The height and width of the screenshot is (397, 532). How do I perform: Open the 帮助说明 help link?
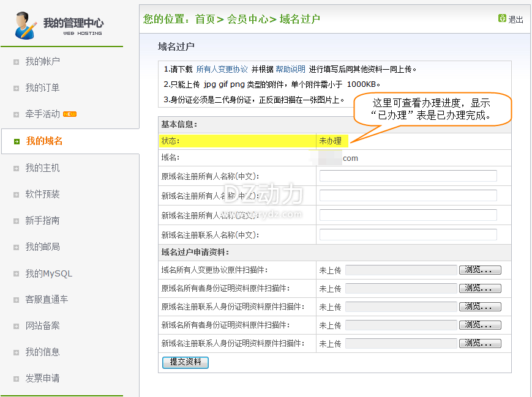click(x=290, y=69)
